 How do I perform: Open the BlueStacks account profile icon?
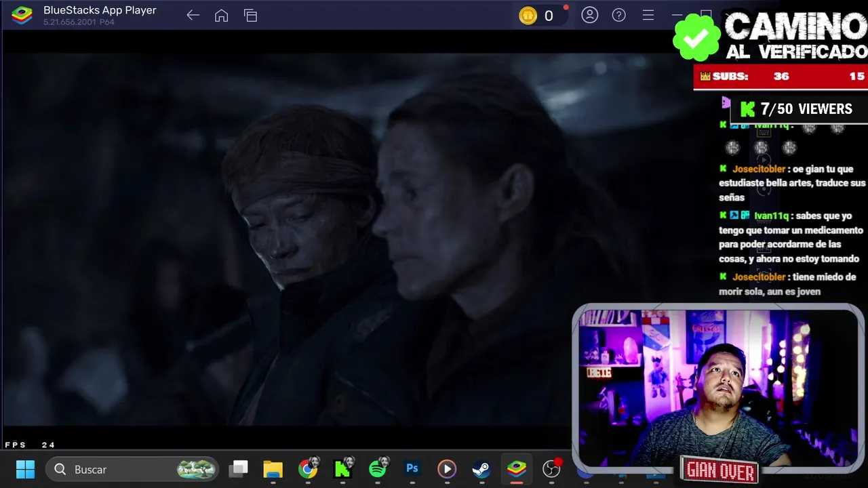pyautogui.click(x=590, y=15)
